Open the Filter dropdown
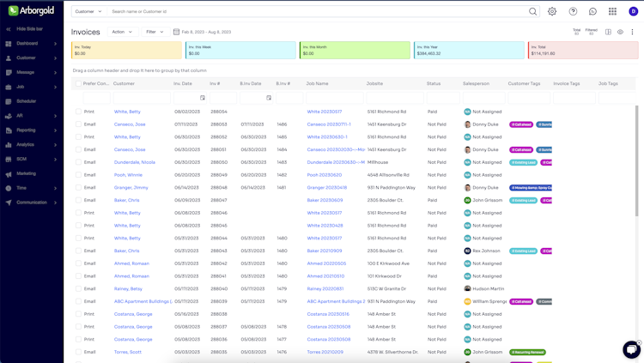The width and height of the screenshot is (644, 363). click(155, 32)
